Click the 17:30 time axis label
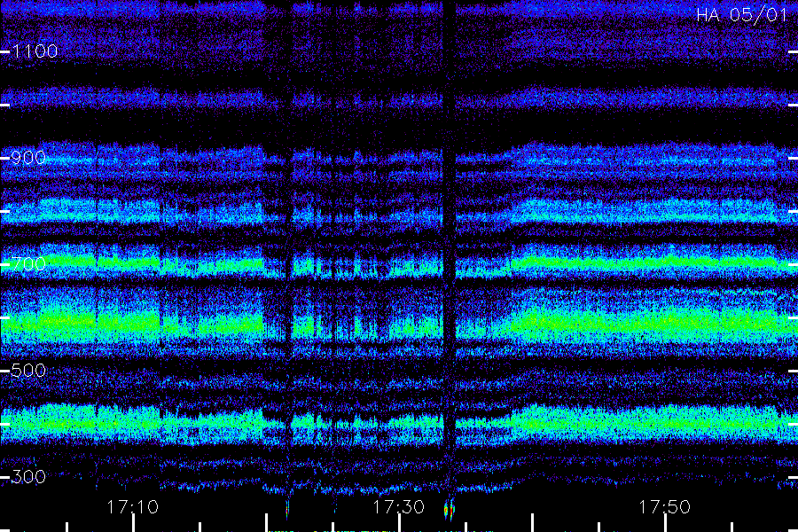This screenshot has height=532, width=798. pyautogui.click(x=398, y=507)
